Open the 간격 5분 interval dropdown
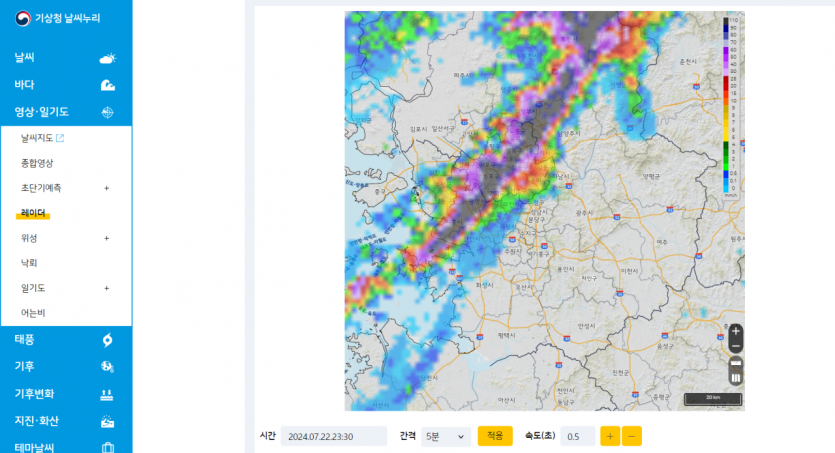The height and width of the screenshot is (453, 835). point(445,436)
